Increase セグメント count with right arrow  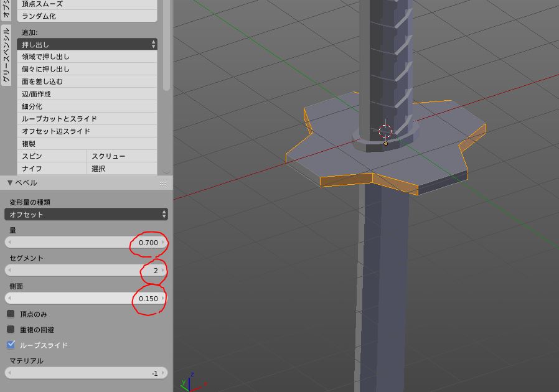point(163,271)
